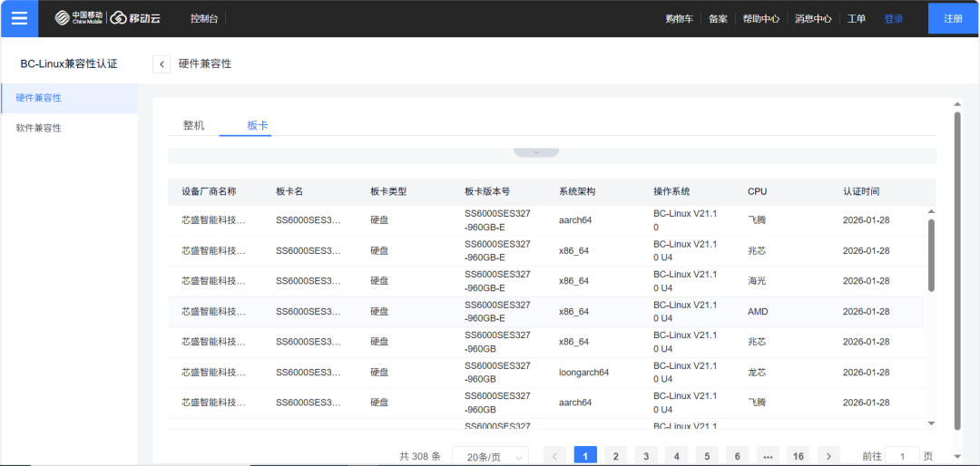Expand the collapsed filter panel chevron
The width and height of the screenshot is (980, 466).
[536, 152]
